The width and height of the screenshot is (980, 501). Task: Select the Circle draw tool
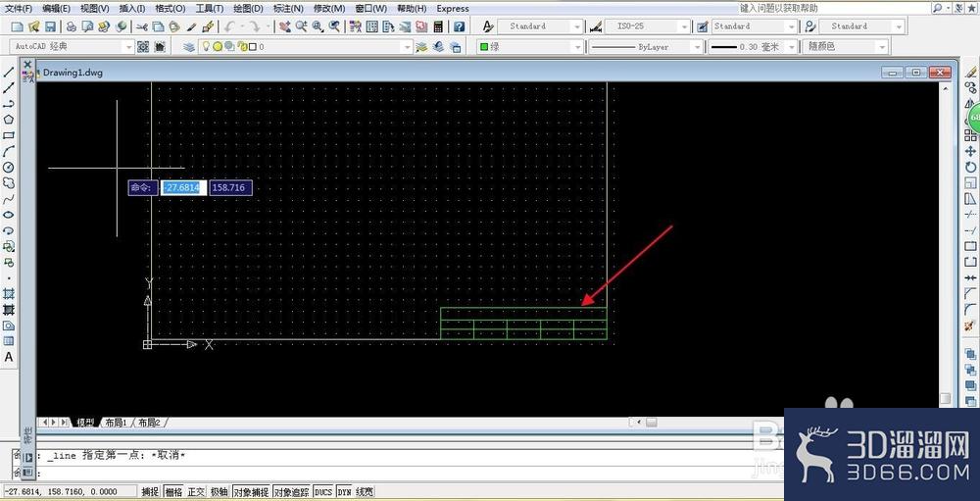click(9, 167)
